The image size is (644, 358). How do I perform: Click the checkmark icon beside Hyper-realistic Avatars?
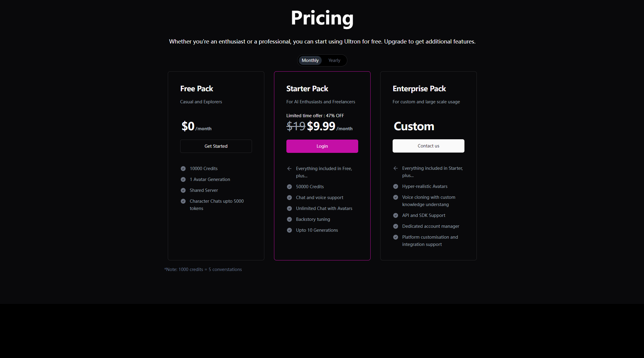coord(396,186)
